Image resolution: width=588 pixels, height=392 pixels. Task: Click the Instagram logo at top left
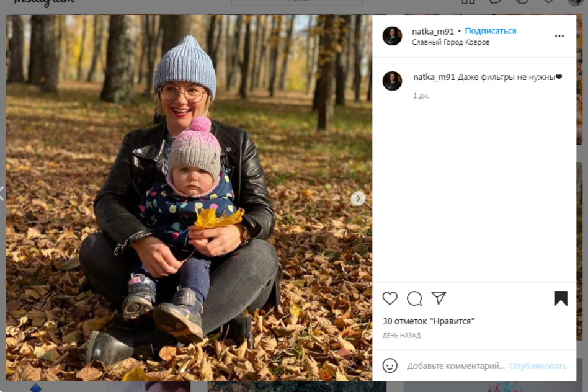43,2
